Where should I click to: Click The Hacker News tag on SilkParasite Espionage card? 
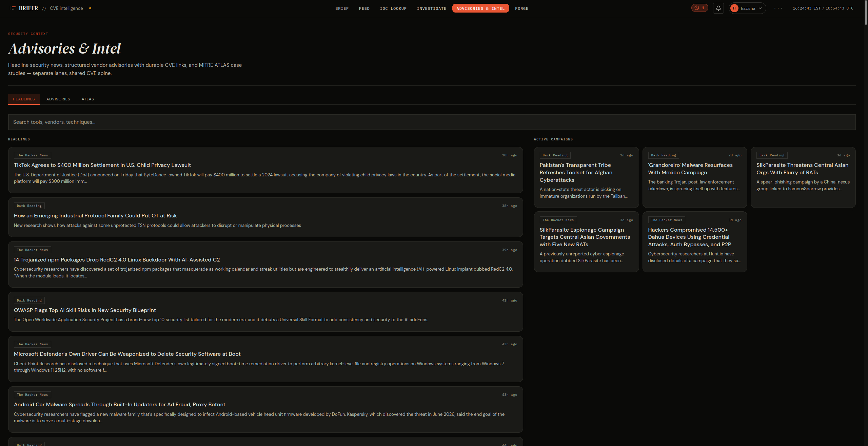(x=558, y=220)
